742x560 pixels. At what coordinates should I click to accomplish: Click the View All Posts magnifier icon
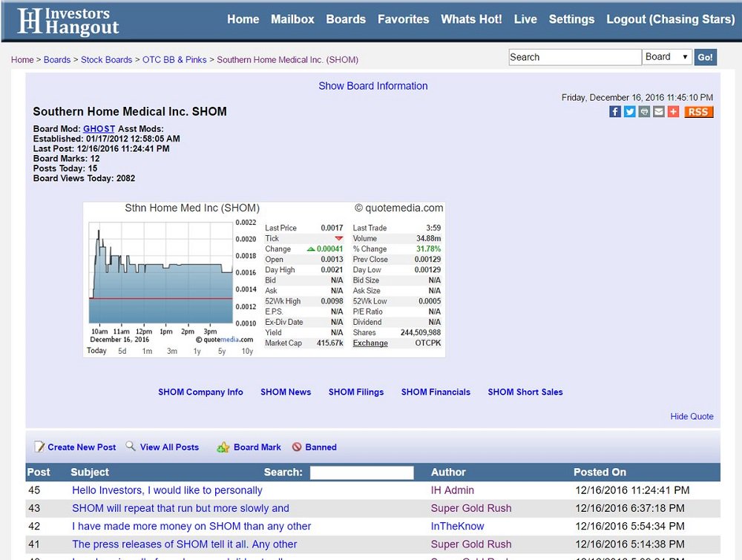131,446
